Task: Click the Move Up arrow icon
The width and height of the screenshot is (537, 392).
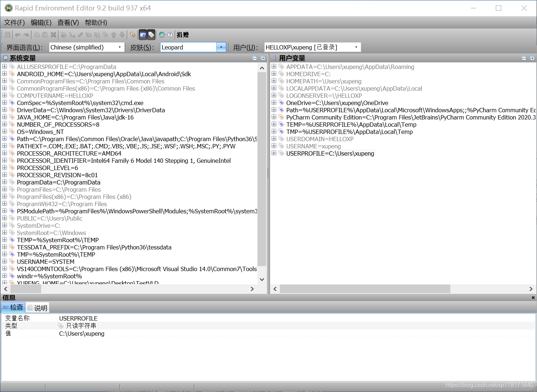Action: [x=114, y=35]
